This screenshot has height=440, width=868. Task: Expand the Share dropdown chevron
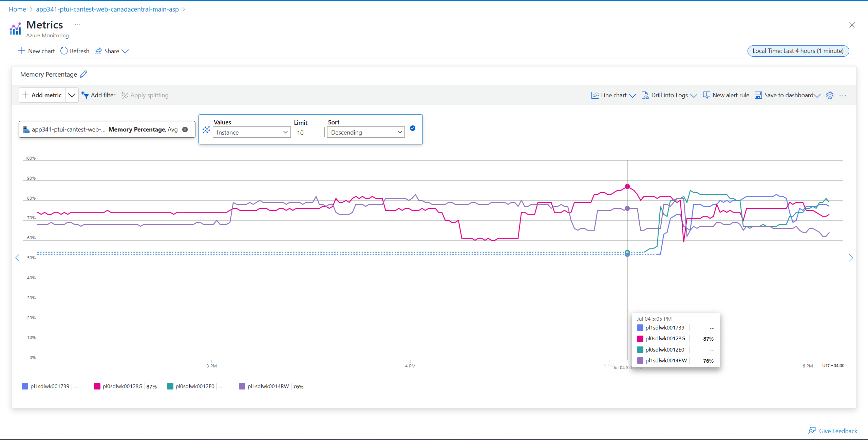pos(125,51)
